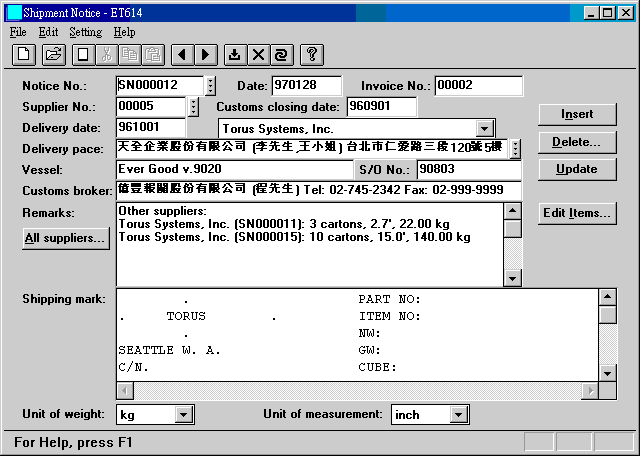Open the Setting menu
This screenshot has width=640, height=456.
coord(85,32)
